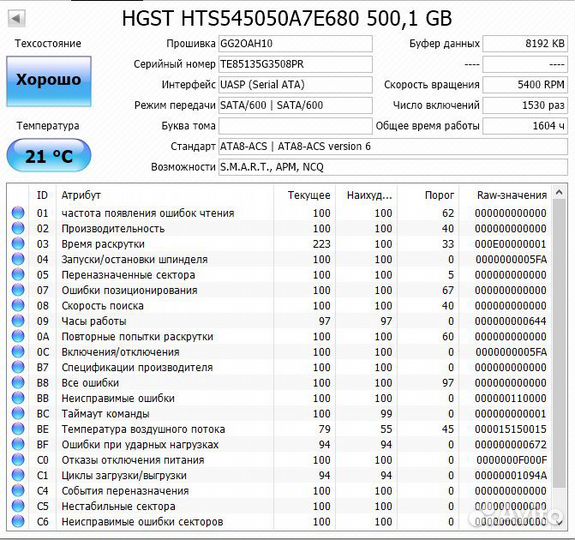Viewport: 575px width, 540px height.
Task: Click status orb for Время раскрутки row
Action: 18,243
